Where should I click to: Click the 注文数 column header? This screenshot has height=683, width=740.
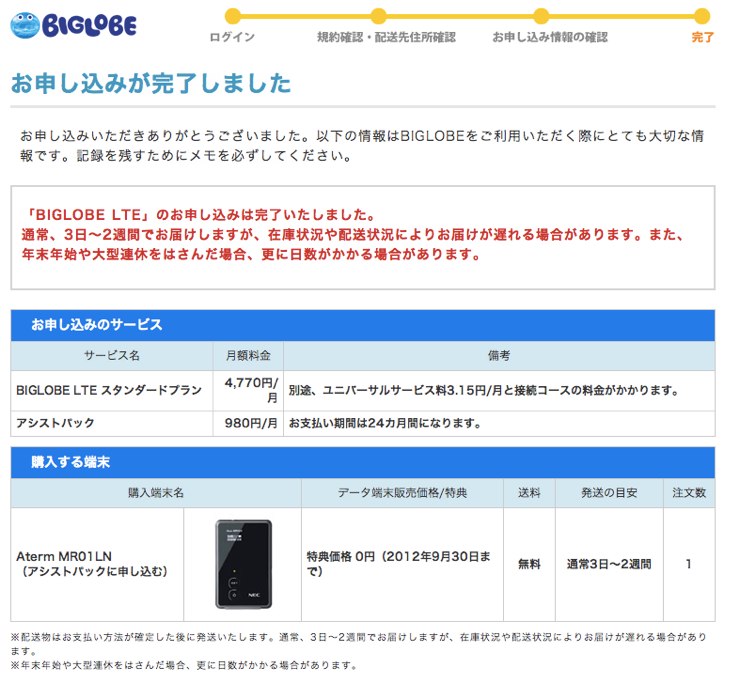pyautogui.click(x=689, y=493)
